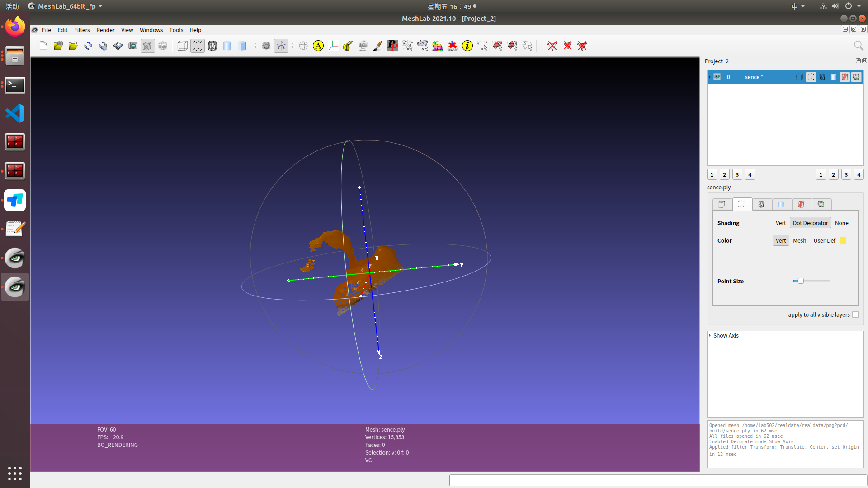Check apply to all visible layers
Screen dimensions: 868x488
point(855,314)
